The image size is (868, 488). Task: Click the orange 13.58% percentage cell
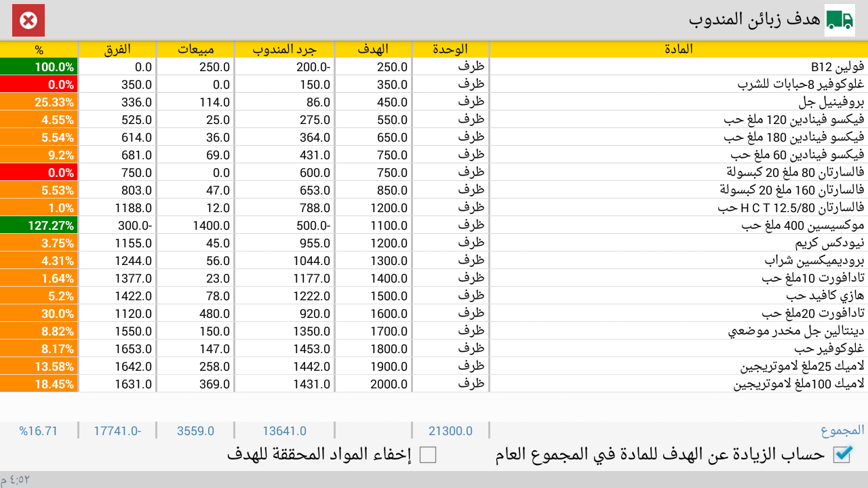[x=39, y=366]
